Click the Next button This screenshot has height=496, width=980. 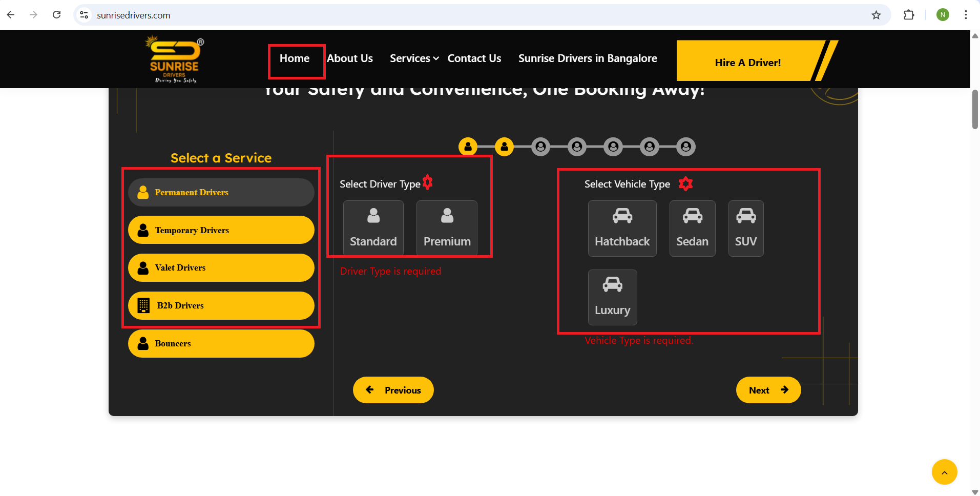coord(768,390)
